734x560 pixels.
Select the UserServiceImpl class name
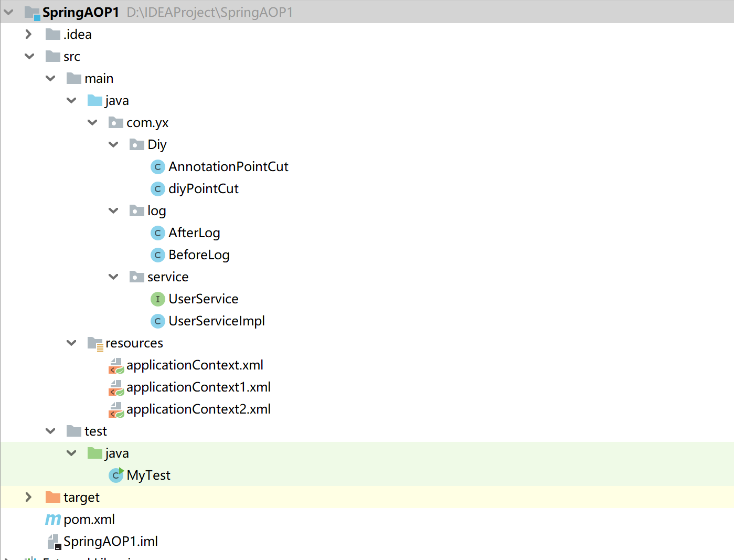click(x=217, y=321)
